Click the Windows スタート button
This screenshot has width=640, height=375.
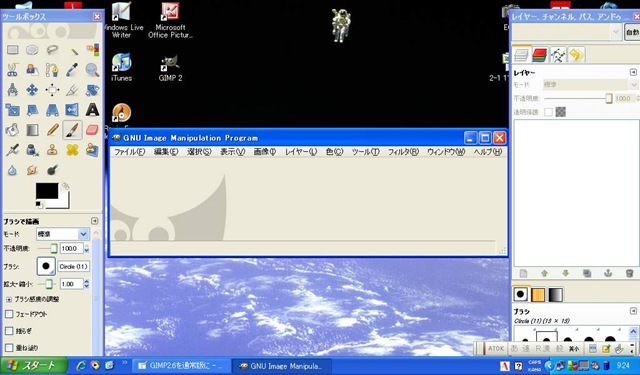click(x=33, y=366)
